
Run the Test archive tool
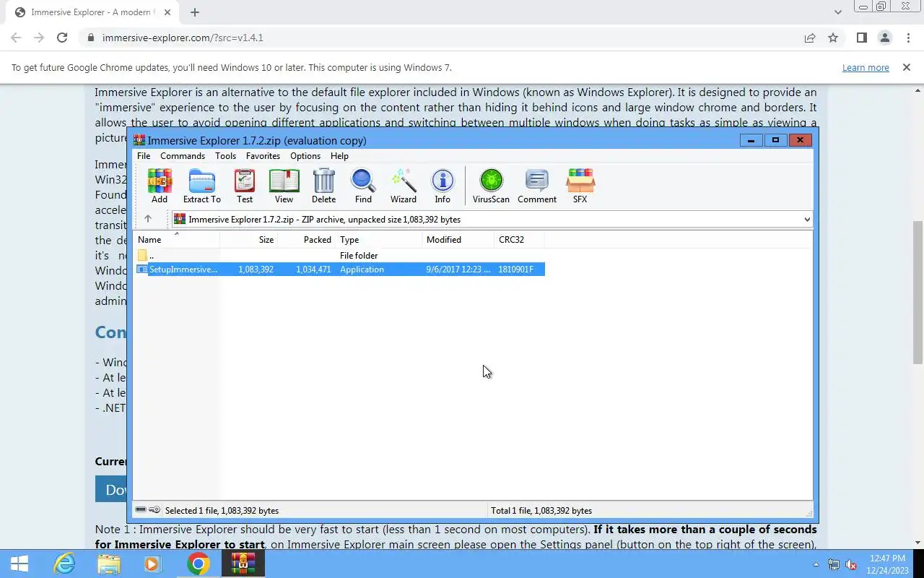245,186
